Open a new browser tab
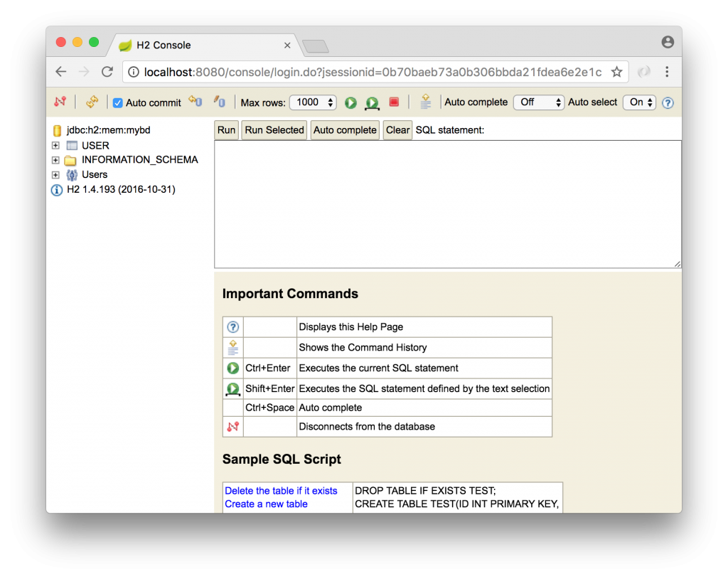The width and height of the screenshot is (728, 579). [x=316, y=46]
